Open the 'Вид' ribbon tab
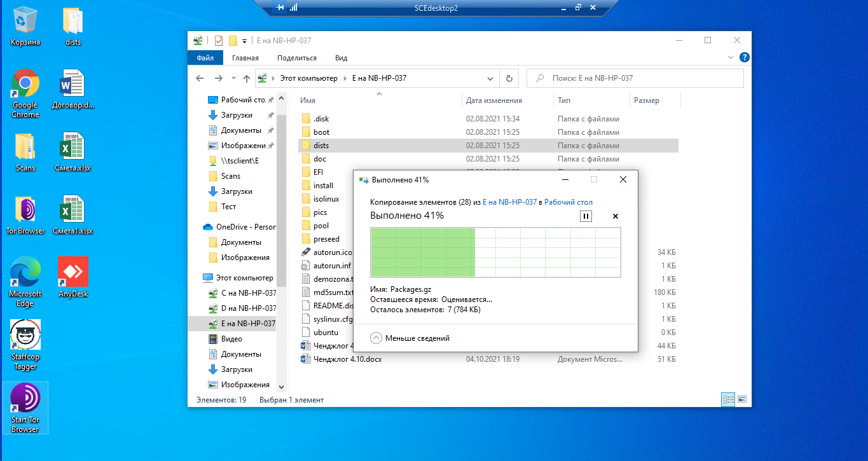The height and width of the screenshot is (461, 868). [x=341, y=58]
